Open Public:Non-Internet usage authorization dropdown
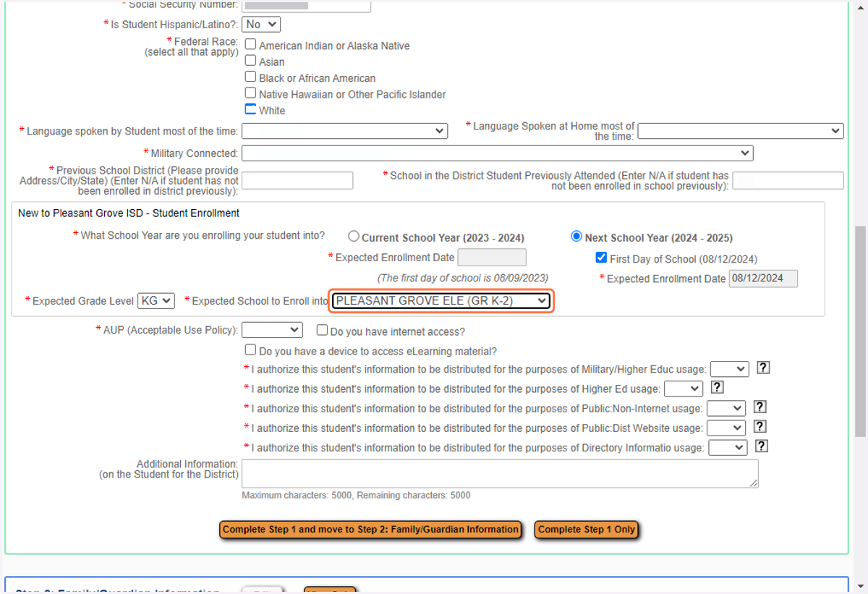 pyautogui.click(x=726, y=408)
